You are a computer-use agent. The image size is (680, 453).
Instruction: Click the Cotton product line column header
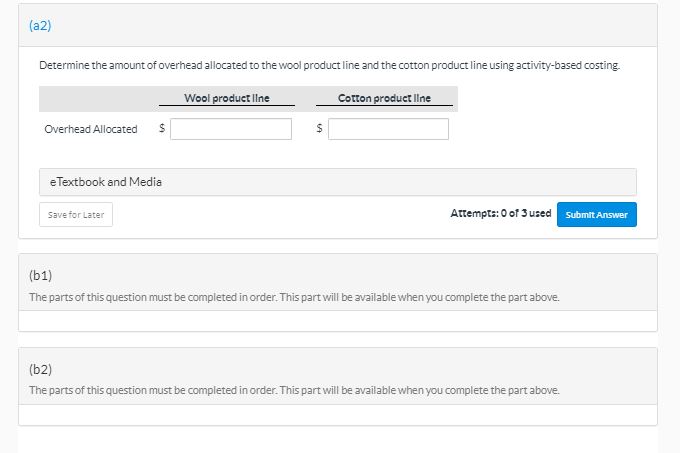coord(384,98)
